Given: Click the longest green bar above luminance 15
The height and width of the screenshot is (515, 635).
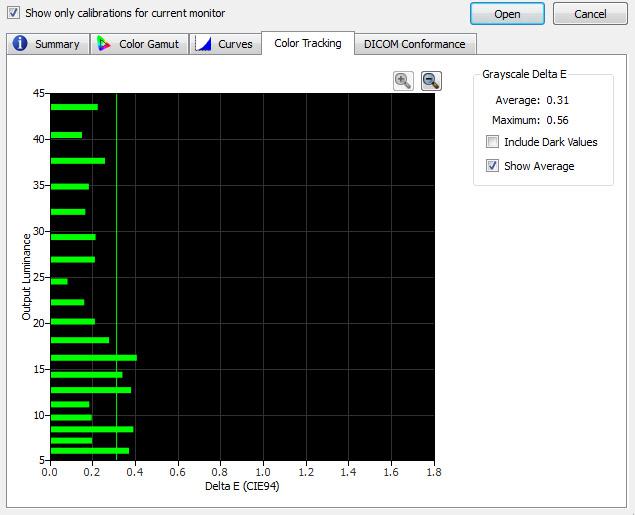Looking at the screenshot, I should click(x=94, y=358).
